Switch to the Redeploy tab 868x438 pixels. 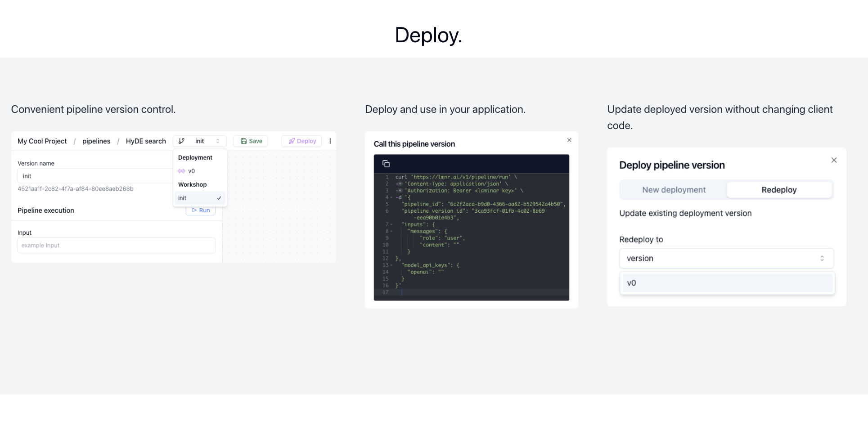pos(779,190)
